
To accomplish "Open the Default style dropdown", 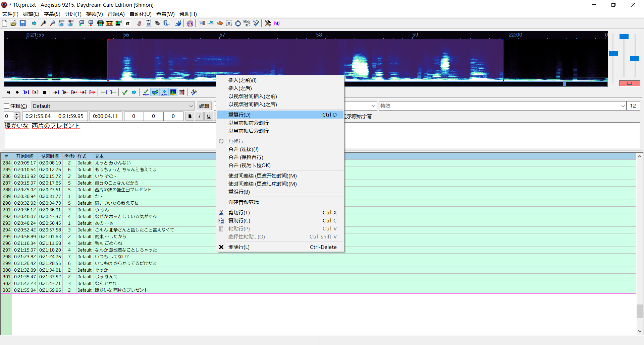I will pyautogui.click(x=113, y=106).
